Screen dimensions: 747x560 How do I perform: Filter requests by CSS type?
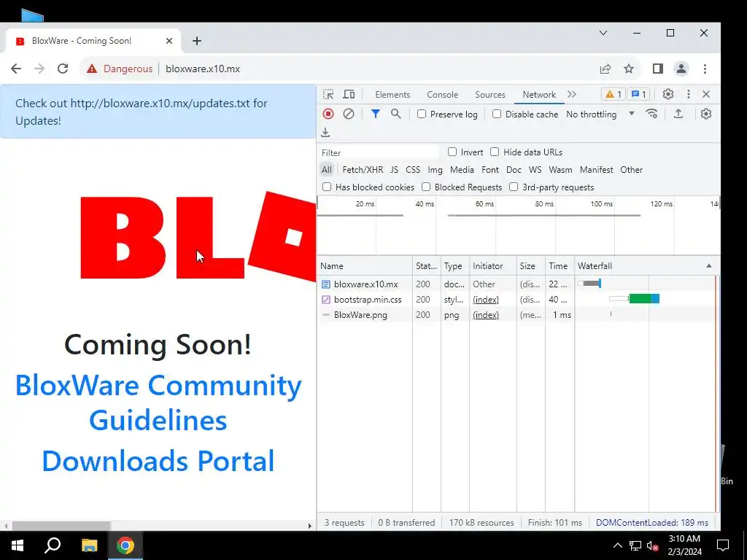413,169
